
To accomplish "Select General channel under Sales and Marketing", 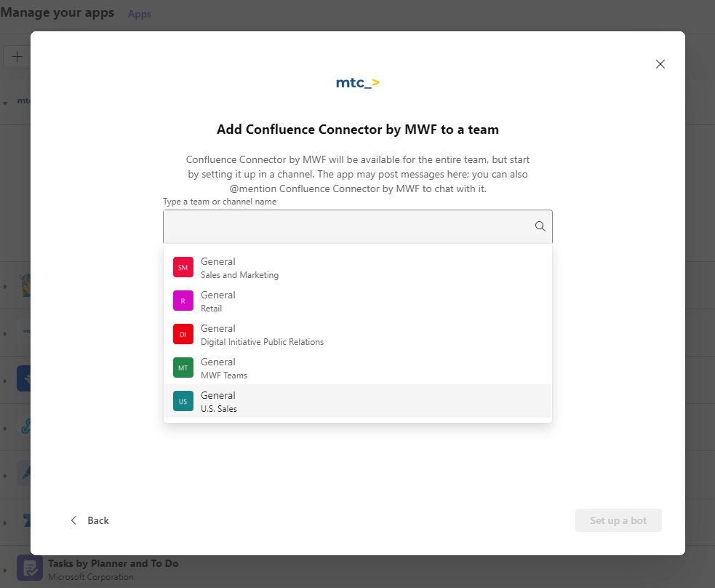I will [327, 267].
